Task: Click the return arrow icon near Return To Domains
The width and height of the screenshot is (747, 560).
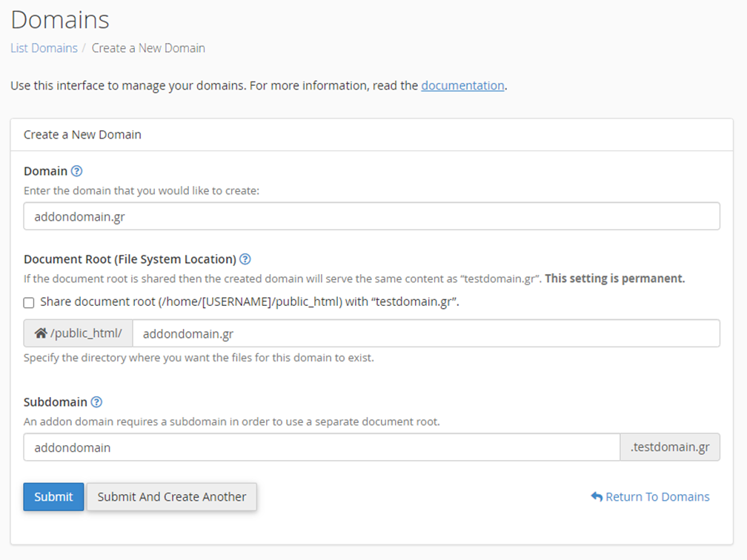Action: (597, 497)
